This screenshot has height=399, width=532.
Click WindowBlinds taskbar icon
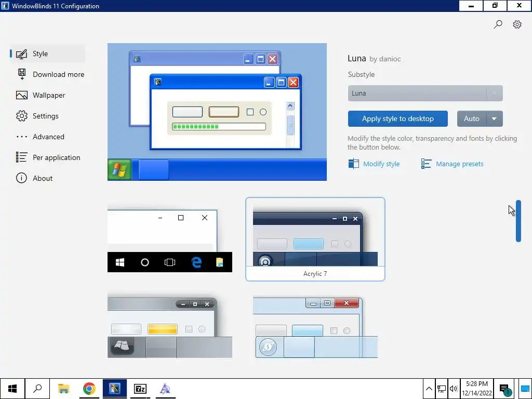point(115,389)
